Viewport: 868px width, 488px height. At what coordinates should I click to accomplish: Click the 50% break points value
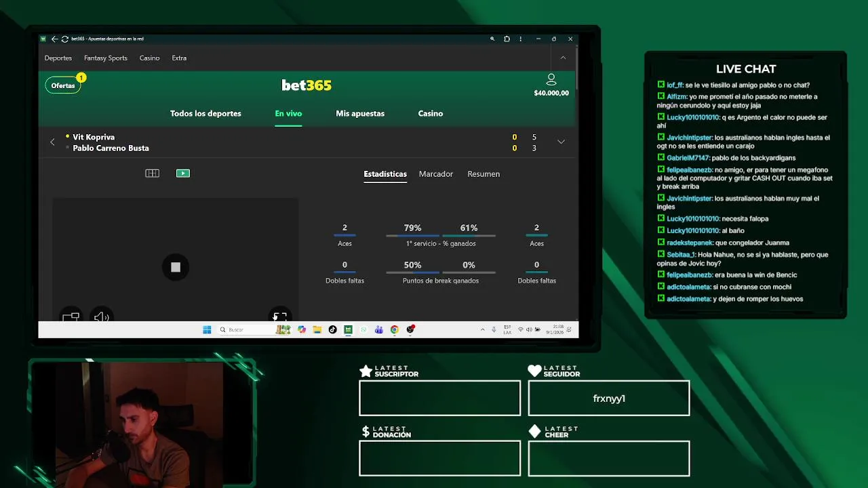coord(412,265)
